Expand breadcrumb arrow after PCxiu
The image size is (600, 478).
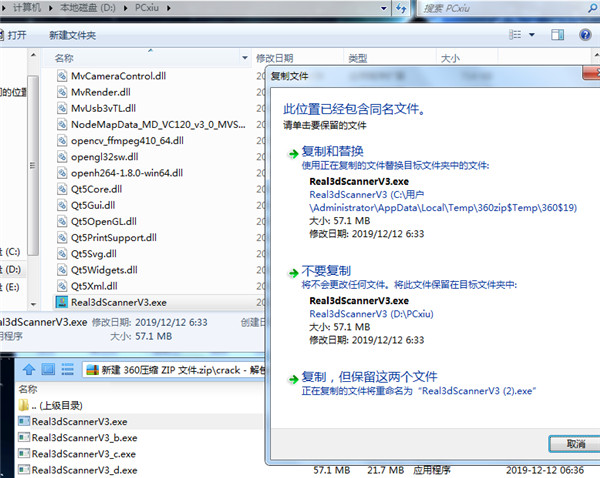point(169,8)
